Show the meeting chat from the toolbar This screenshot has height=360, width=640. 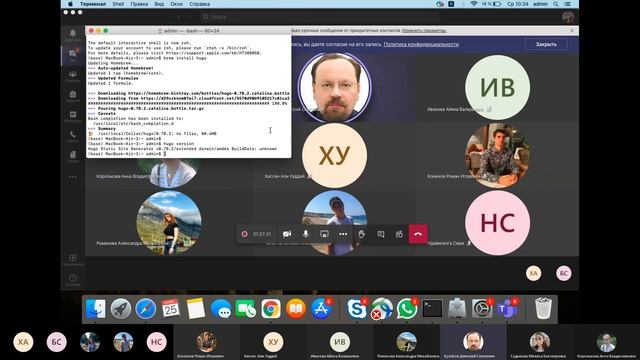(380, 234)
